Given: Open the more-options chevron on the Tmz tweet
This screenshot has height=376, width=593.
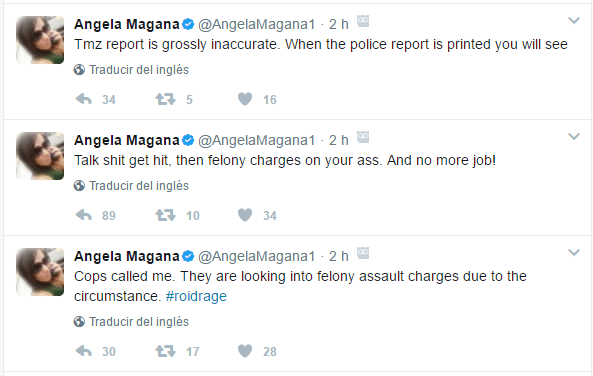Looking at the screenshot, I should pyautogui.click(x=574, y=20).
